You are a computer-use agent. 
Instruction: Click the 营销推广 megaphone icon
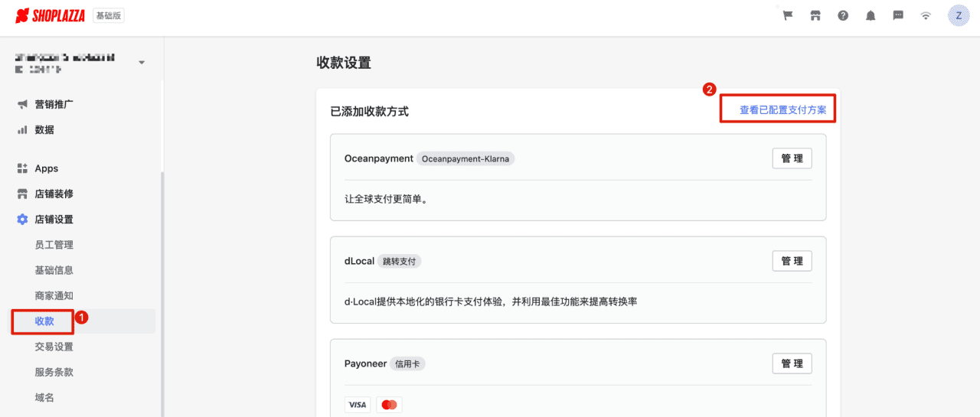point(22,104)
